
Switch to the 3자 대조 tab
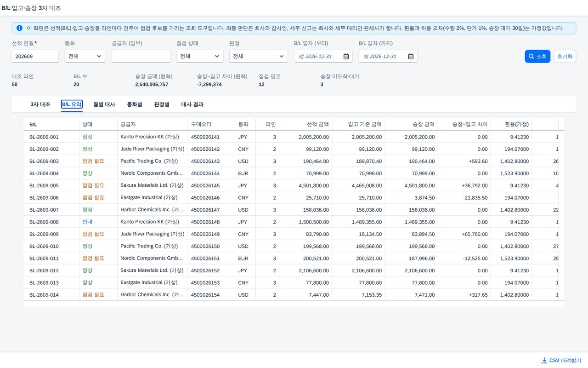40,104
